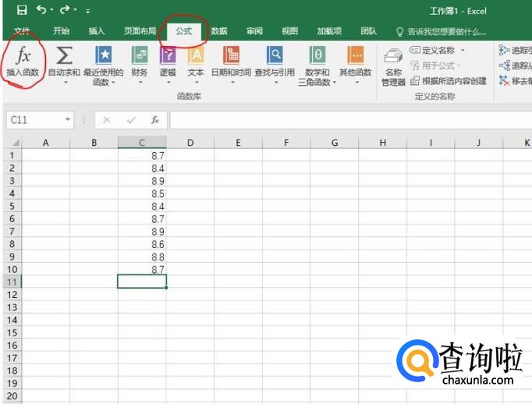Open Recently Used functions (最近使用的函数) icon
The image size is (532, 404).
103,56
